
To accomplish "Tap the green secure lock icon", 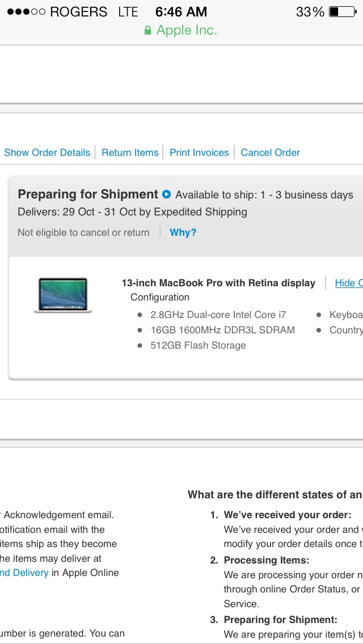I will click(x=147, y=31).
